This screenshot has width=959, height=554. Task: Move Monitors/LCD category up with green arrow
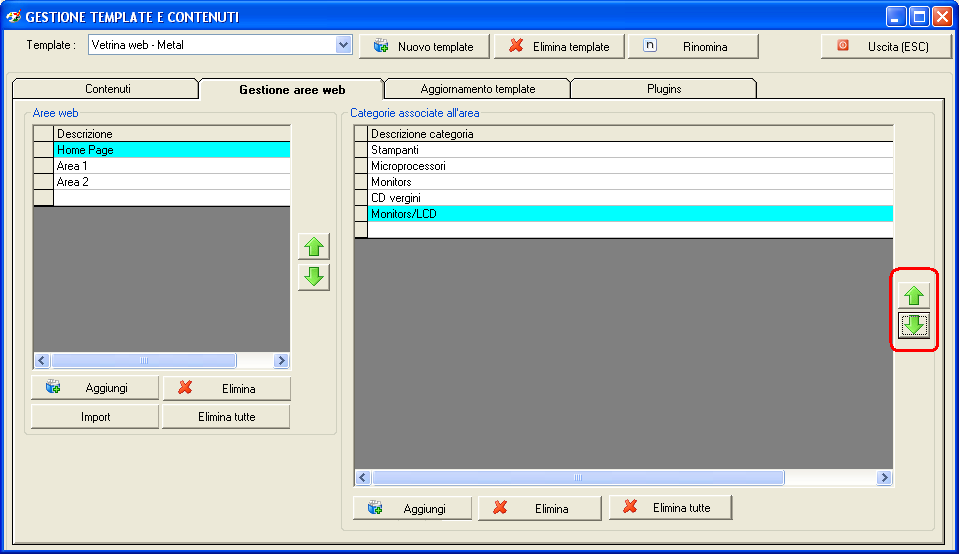(914, 295)
